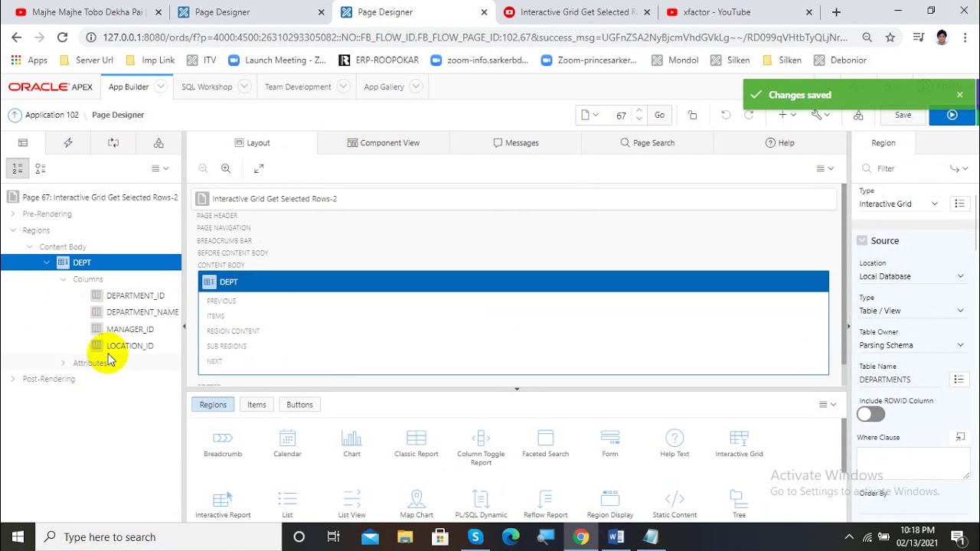The image size is (980, 551).
Task: Open the Location dropdown
Action: click(x=911, y=276)
